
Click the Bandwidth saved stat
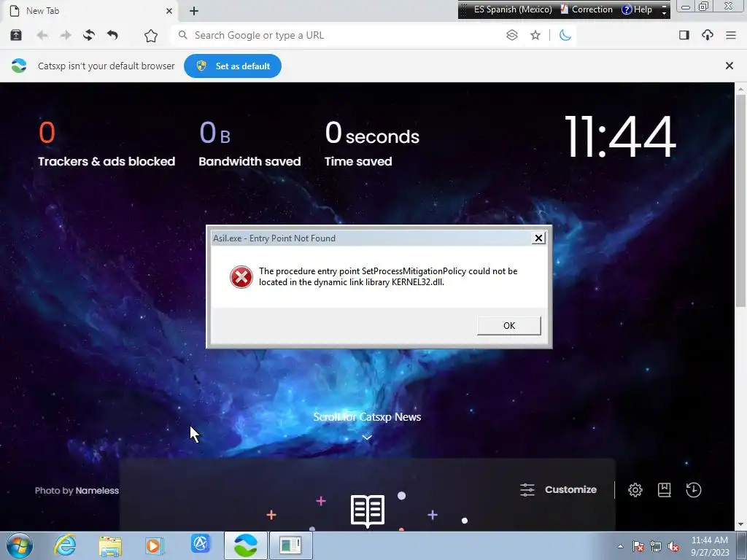coord(249,144)
